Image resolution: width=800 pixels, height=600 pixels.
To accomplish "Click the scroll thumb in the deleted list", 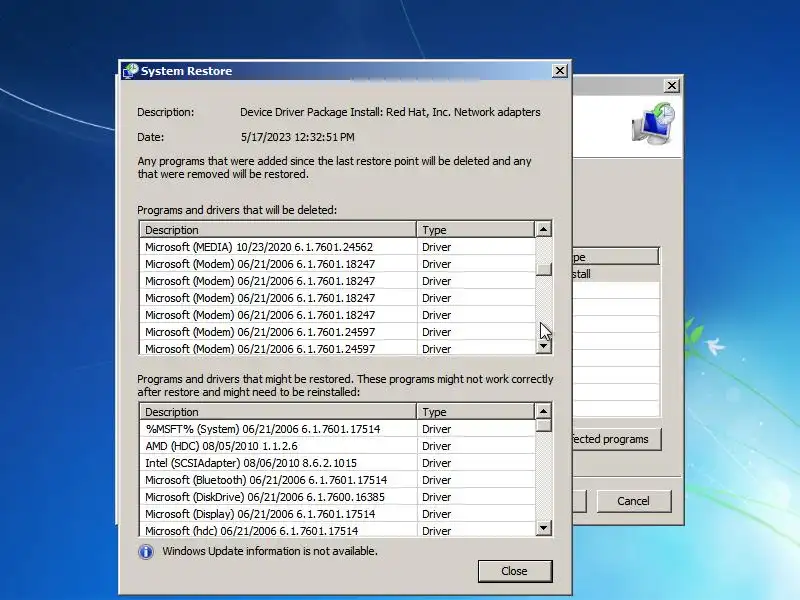I will [543, 269].
